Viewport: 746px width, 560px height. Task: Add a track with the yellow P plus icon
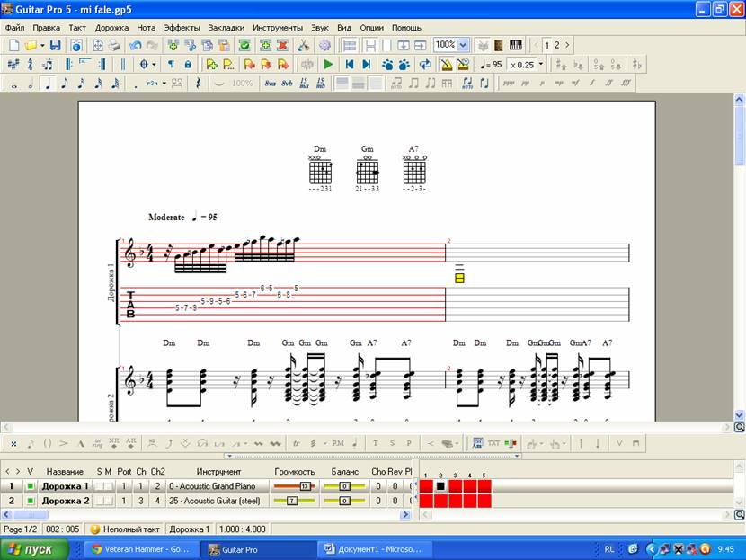pos(212,64)
